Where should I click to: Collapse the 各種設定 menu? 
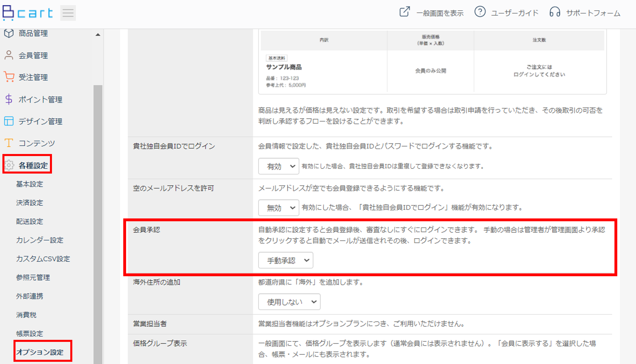[x=33, y=165]
